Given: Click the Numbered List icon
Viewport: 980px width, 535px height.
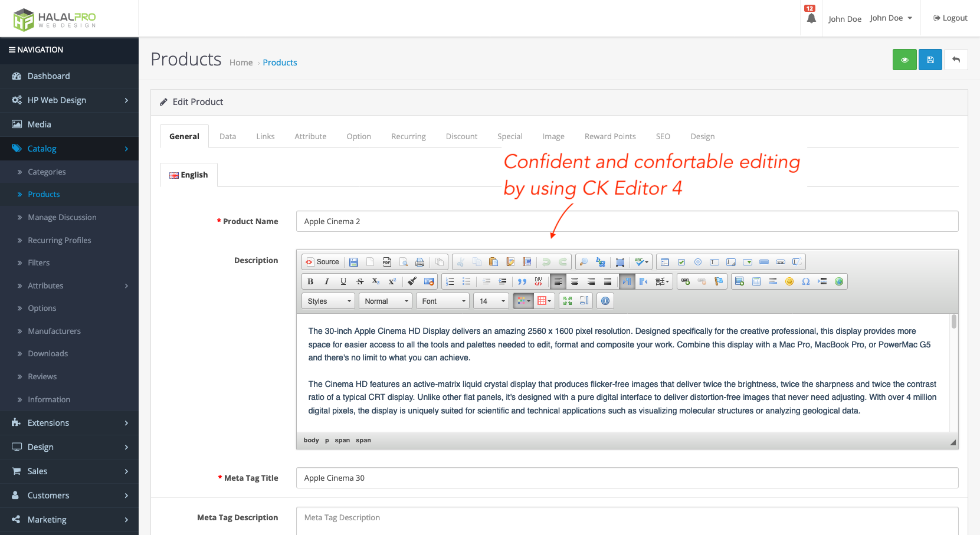Looking at the screenshot, I should coord(450,281).
